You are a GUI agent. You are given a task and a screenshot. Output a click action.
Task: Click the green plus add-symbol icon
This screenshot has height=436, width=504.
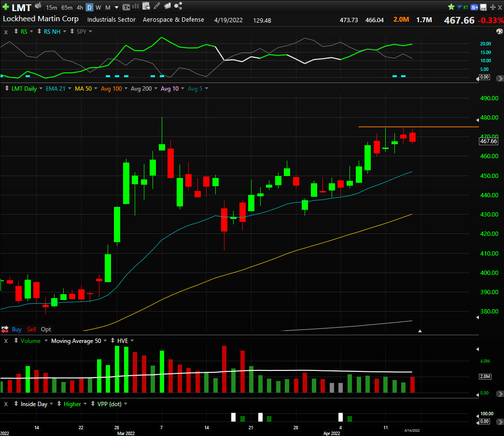point(5,7)
